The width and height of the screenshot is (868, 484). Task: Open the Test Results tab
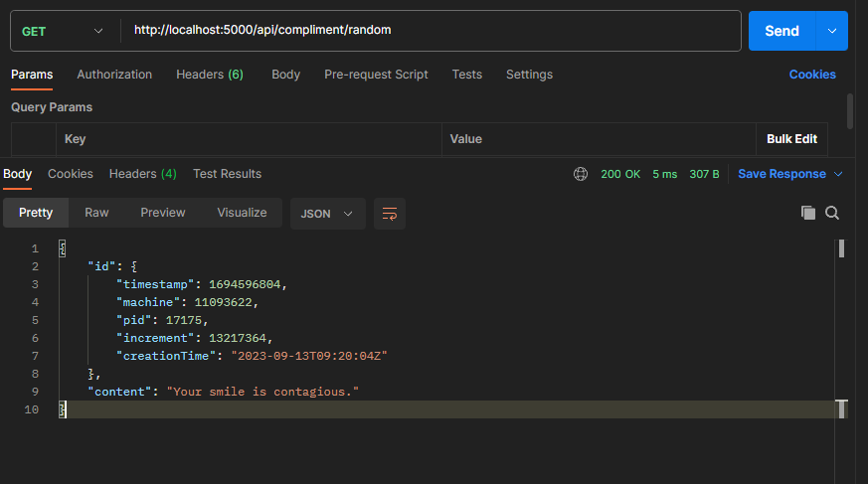227,174
